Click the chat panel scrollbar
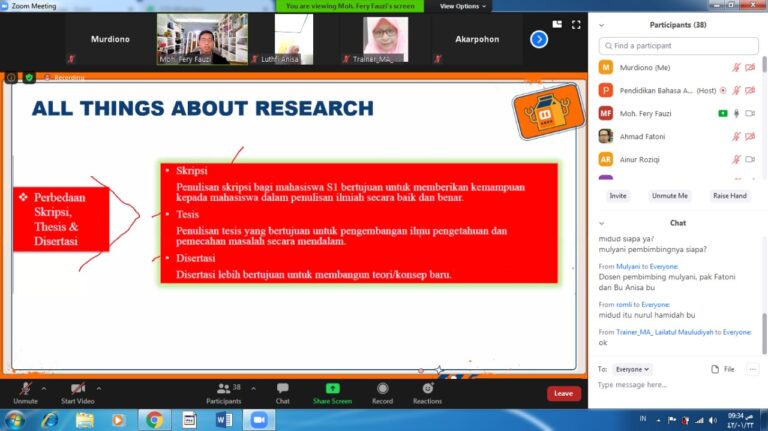Viewport: 768px width, 431px height. 765,333
